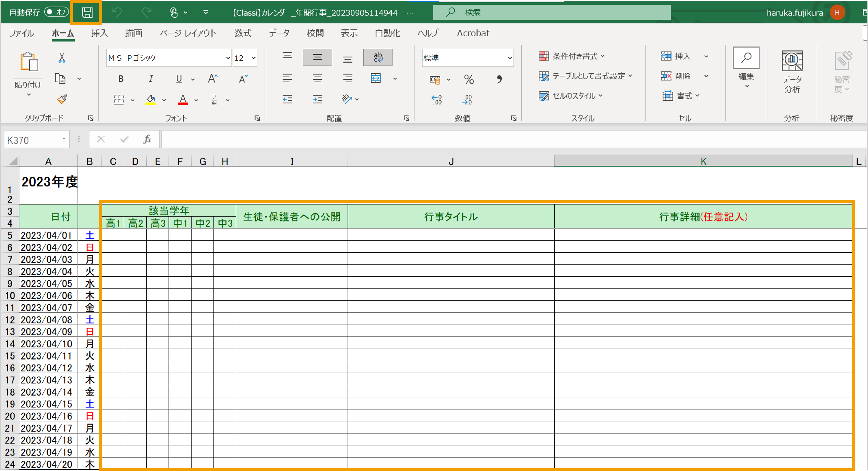Switch to the ページ レイアウト tab
868x471 pixels.
pos(188,33)
